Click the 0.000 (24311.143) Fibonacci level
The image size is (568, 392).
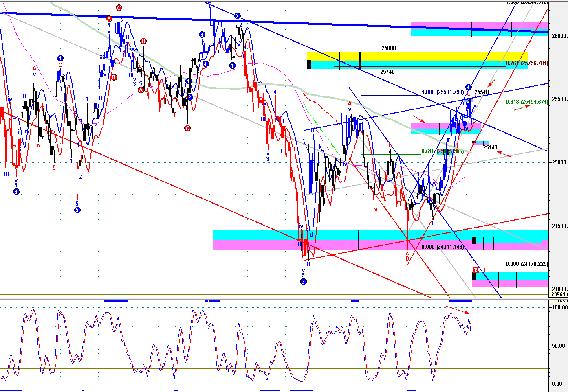[x=443, y=247]
